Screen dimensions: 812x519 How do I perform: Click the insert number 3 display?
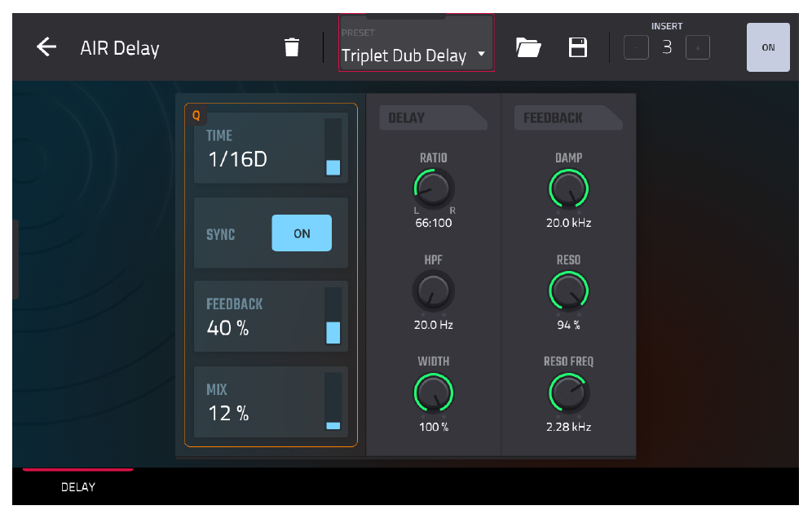tap(667, 47)
